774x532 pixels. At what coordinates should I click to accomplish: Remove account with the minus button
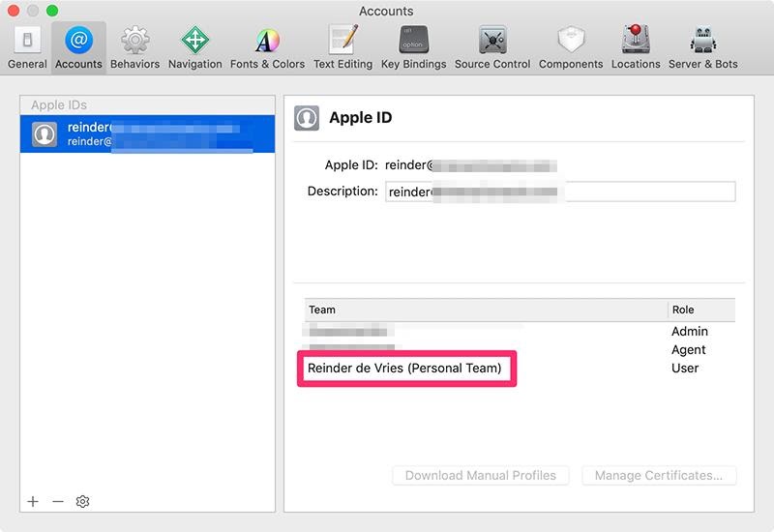(x=58, y=501)
